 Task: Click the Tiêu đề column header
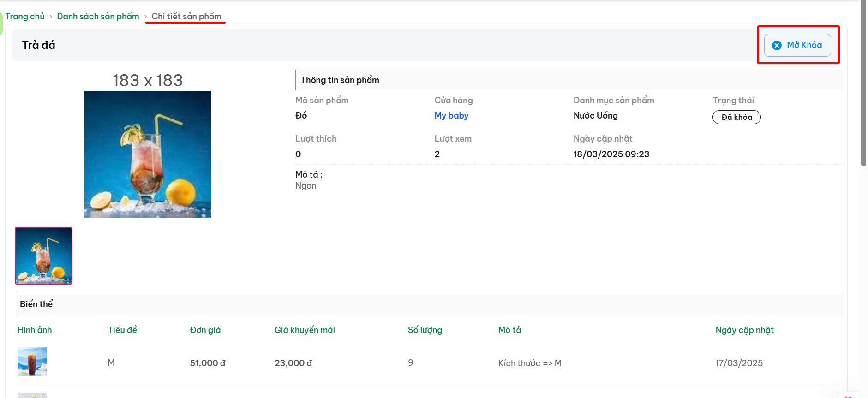click(x=122, y=330)
